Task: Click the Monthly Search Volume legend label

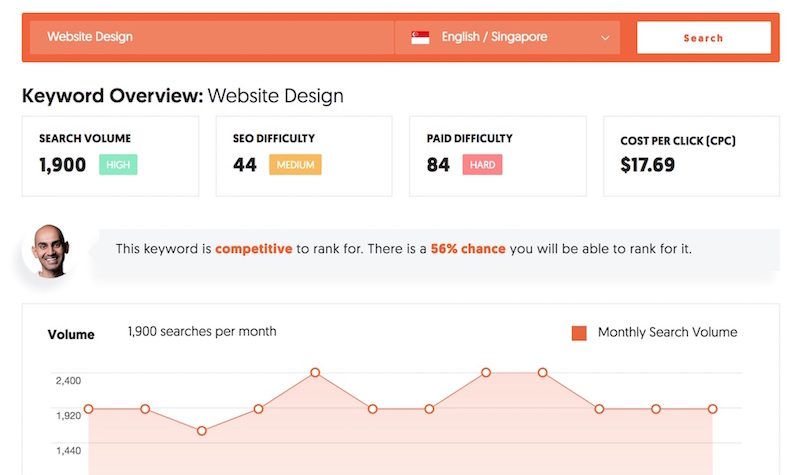Action: tap(667, 332)
